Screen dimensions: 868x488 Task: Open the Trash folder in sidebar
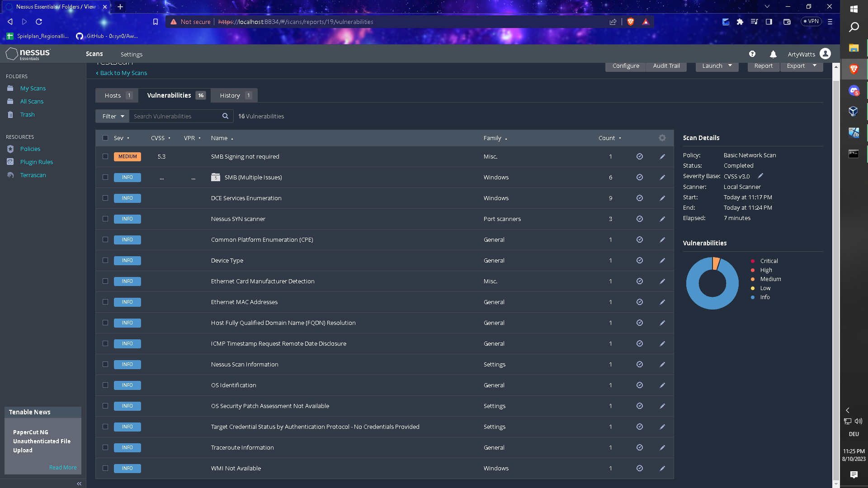coord(27,114)
